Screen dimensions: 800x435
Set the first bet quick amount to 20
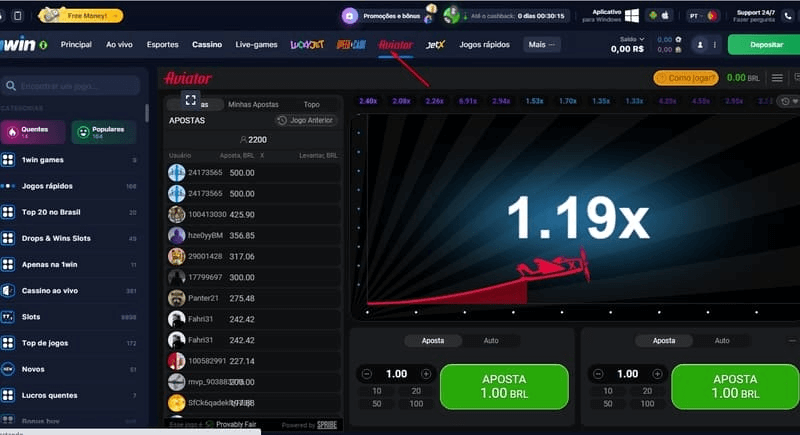coord(416,391)
